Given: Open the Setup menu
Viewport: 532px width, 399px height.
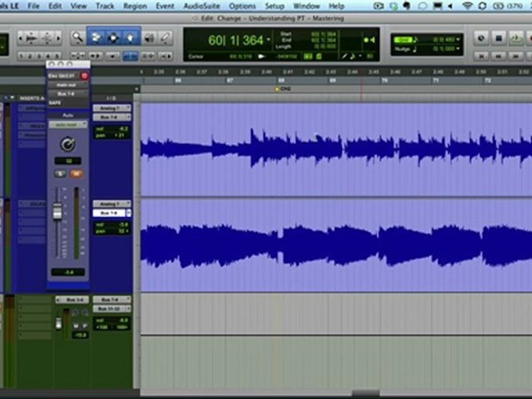Looking at the screenshot, I should [274, 6].
